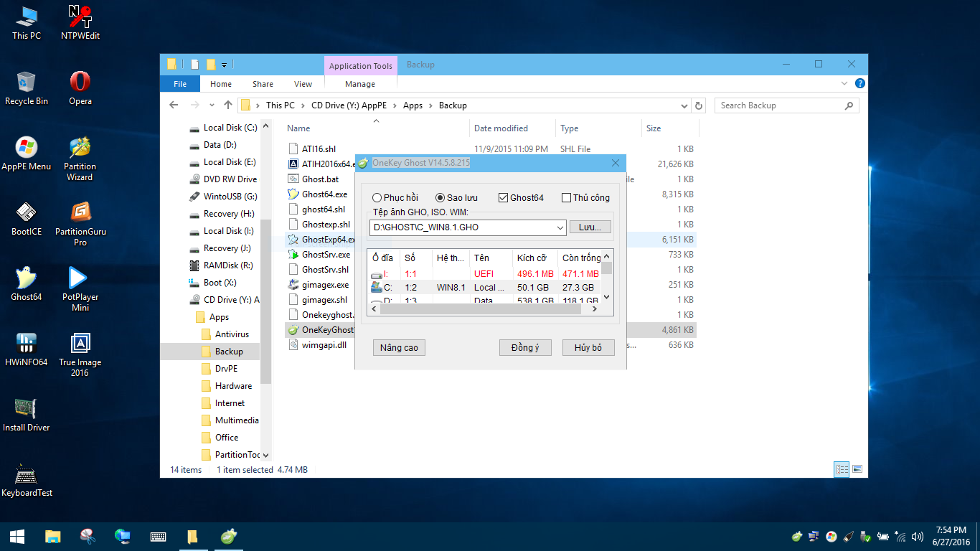Open PartitionGuru Pro desktop icon
This screenshot has height=551, width=980.
pos(80,225)
